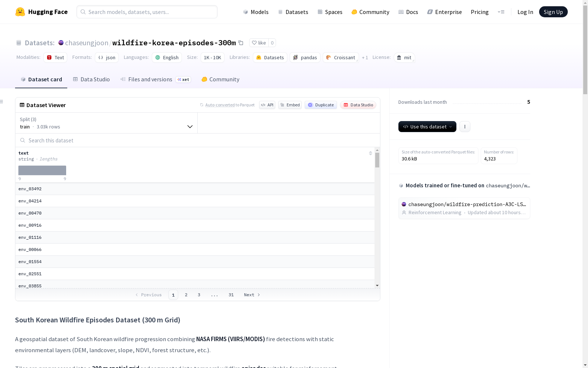The height and width of the screenshot is (368, 588).
Task: Click the chaseungjoon avatar icon in header
Action: point(61,43)
